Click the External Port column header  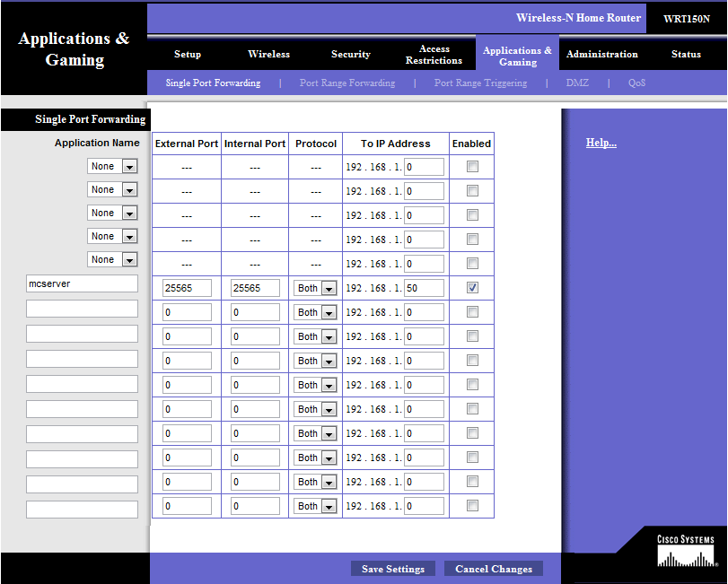point(187,144)
